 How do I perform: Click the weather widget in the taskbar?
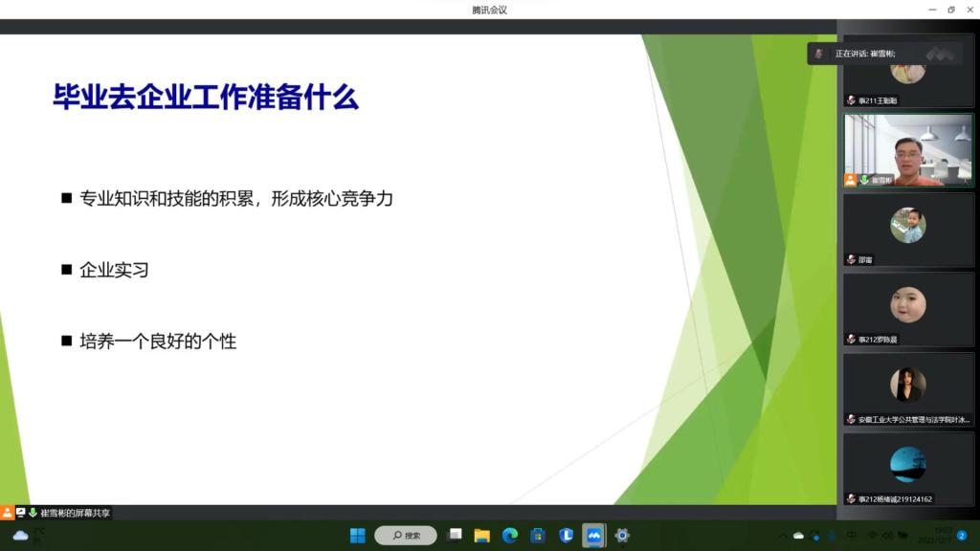point(21,536)
